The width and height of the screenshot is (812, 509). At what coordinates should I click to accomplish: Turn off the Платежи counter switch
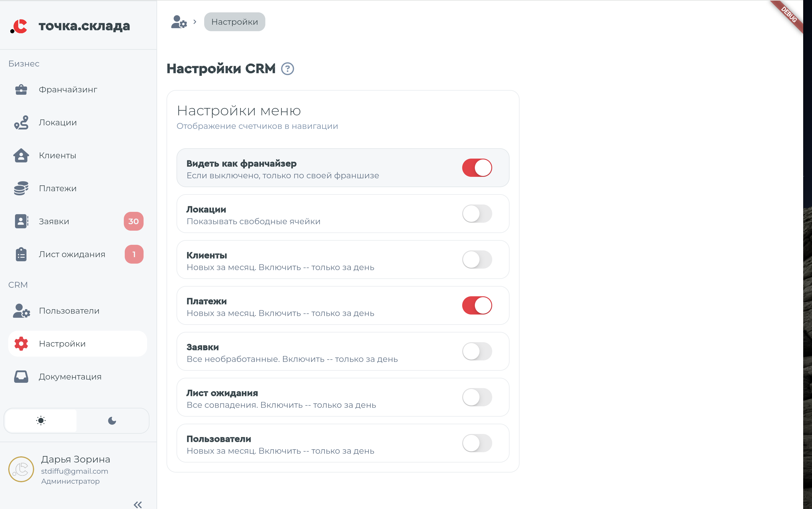477,305
